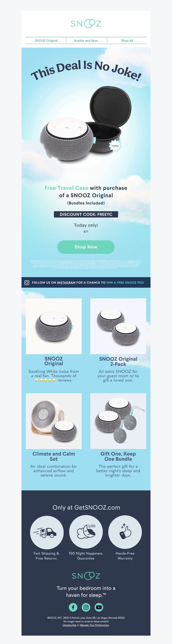The height and width of the screenshot is (644, 172).
Task: Open the SNOOZ Original 2-Pack product image
Action: (x=118, y=326)
